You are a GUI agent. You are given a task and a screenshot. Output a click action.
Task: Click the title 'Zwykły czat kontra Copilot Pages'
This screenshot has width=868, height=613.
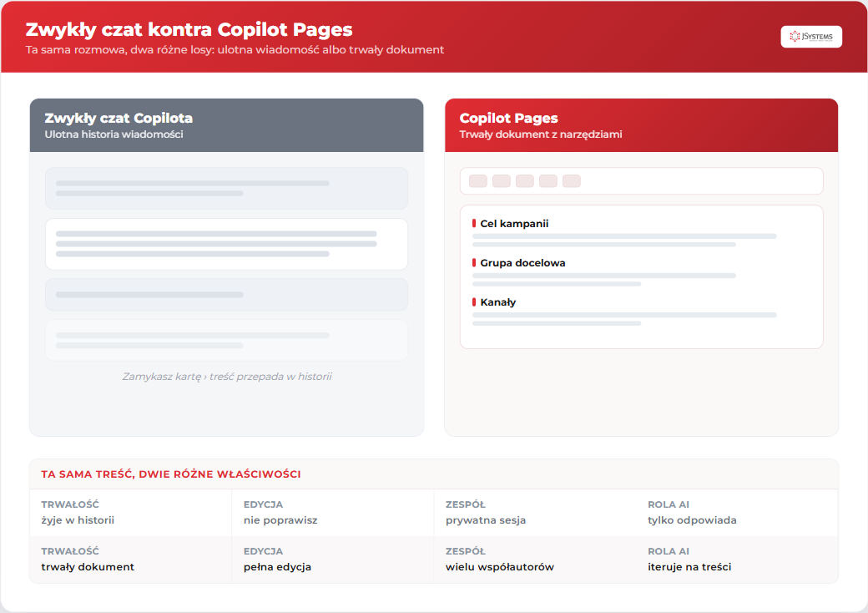click(x=189, y=29)
